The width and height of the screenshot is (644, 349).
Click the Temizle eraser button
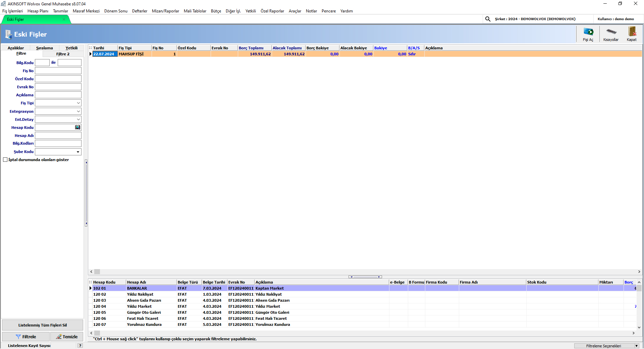(67, 337)
